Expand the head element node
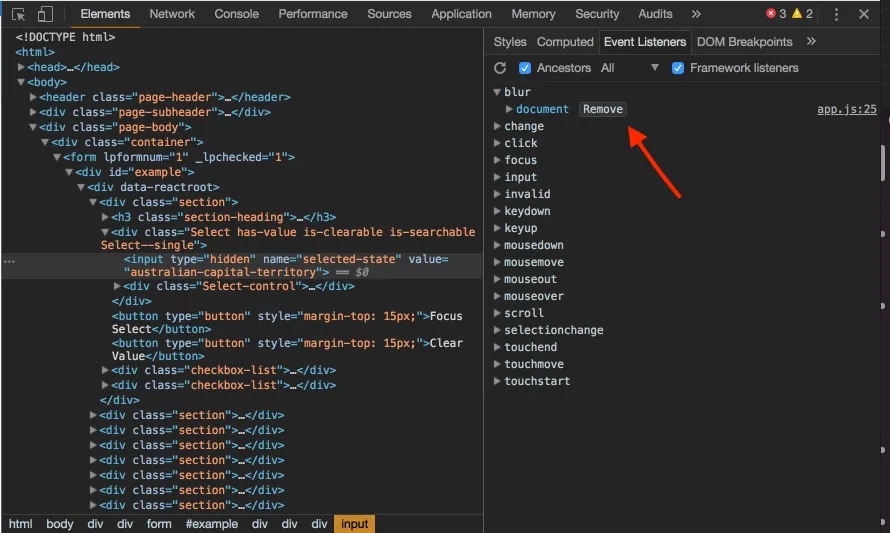 (x=21, y=67)
